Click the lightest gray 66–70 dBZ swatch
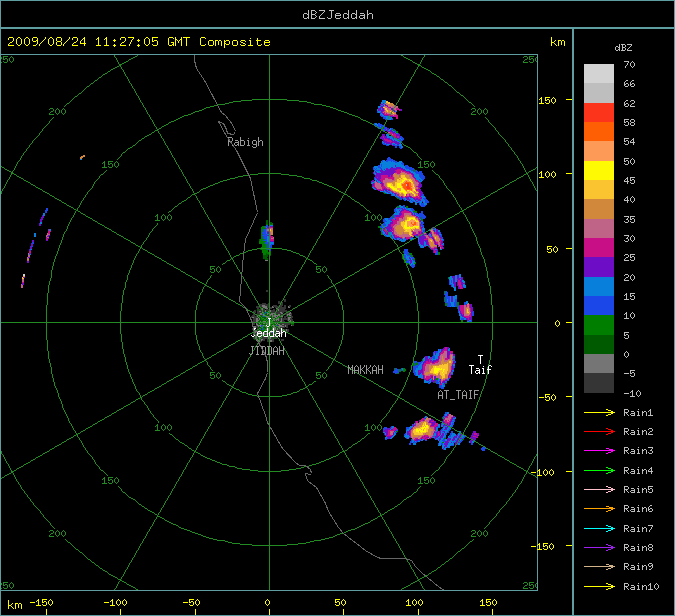Image resolution: width=675 pixels, height=616 pixels. [x=599, y=74]
